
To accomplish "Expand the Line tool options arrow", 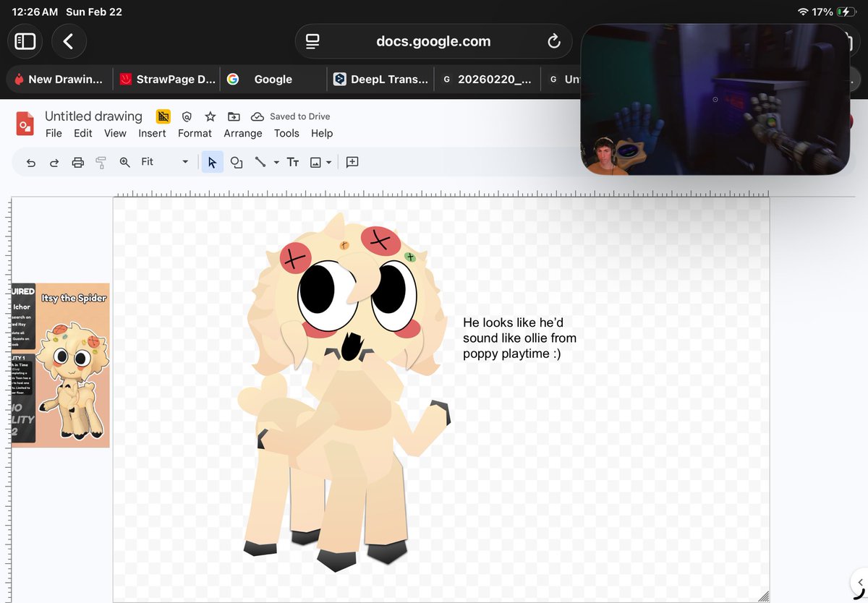I will click(276, 162).
